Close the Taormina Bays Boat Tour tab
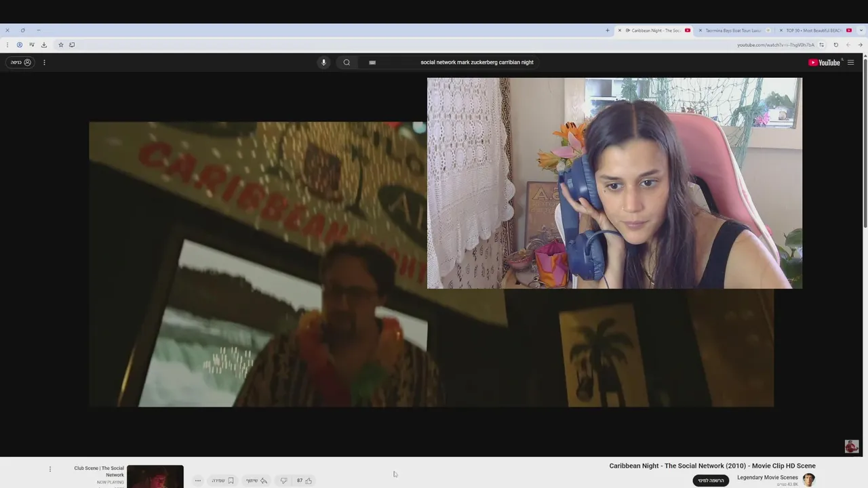The image size is (868, 488). point(701,30)
